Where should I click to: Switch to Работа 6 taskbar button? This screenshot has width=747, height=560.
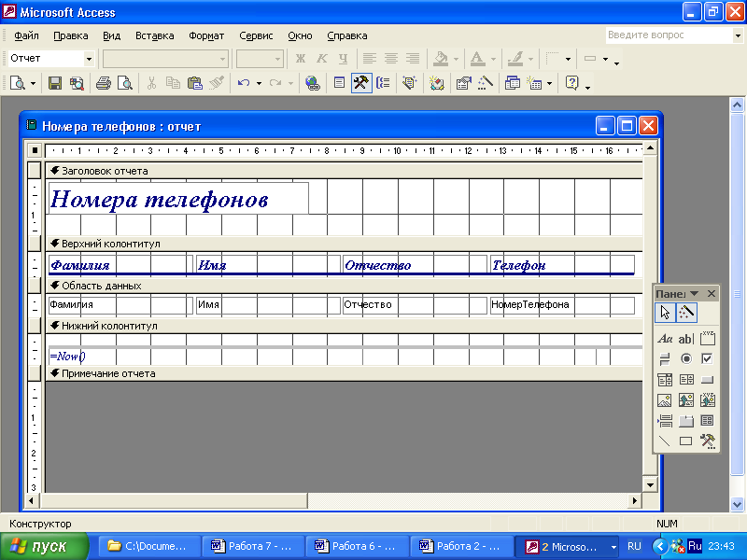[x=357, y=546]
